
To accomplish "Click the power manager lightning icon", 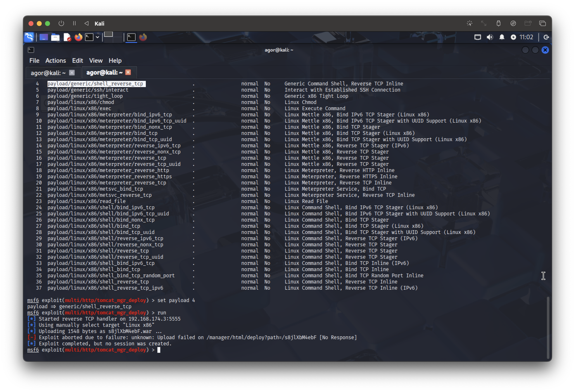I will tap(513, 37).
